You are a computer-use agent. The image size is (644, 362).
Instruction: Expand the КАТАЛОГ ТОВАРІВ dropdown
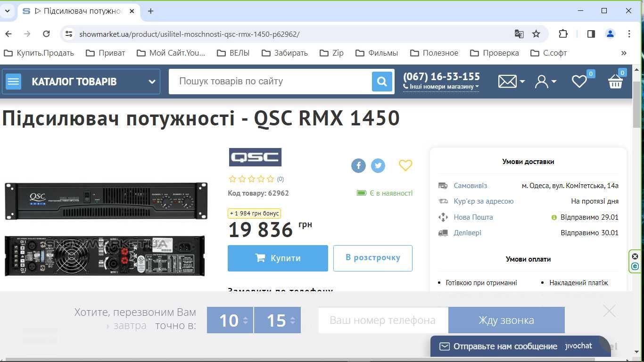coord(152,82)
